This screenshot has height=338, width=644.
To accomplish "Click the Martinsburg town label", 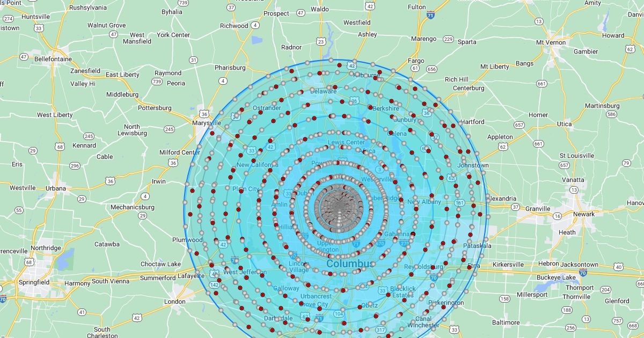I will [x=602, y=106].
